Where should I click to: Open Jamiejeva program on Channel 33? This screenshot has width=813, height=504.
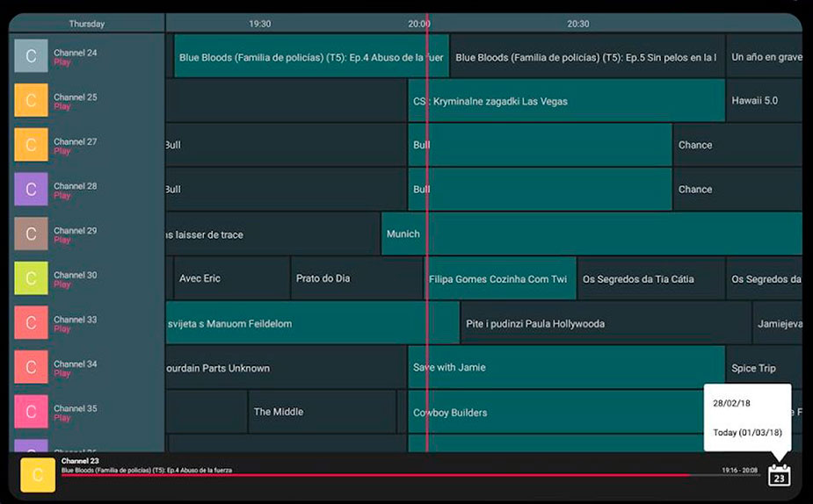(778, 323)
